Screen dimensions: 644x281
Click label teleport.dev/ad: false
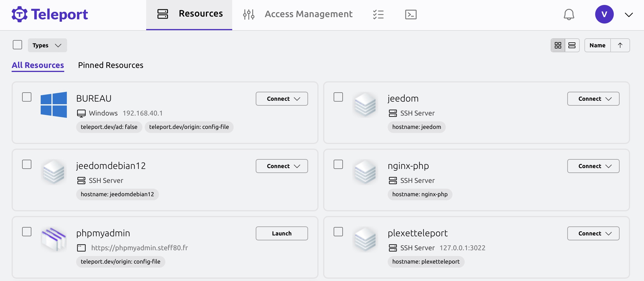109,127
